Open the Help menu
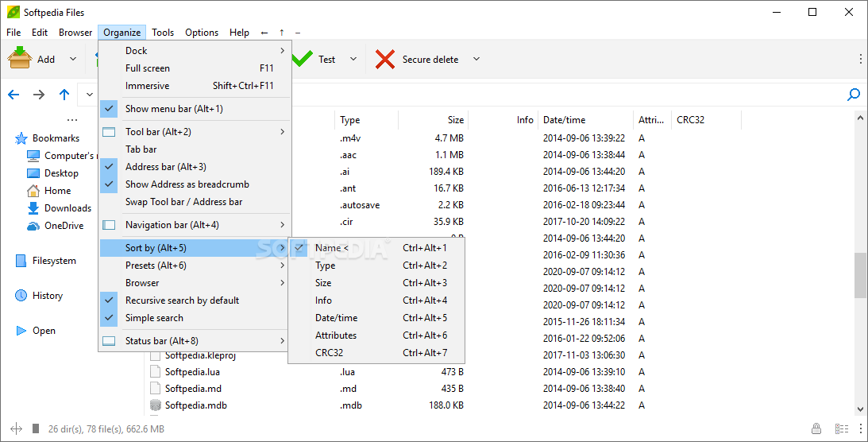Viewport: 868px width, 442px height. [239, 32]
